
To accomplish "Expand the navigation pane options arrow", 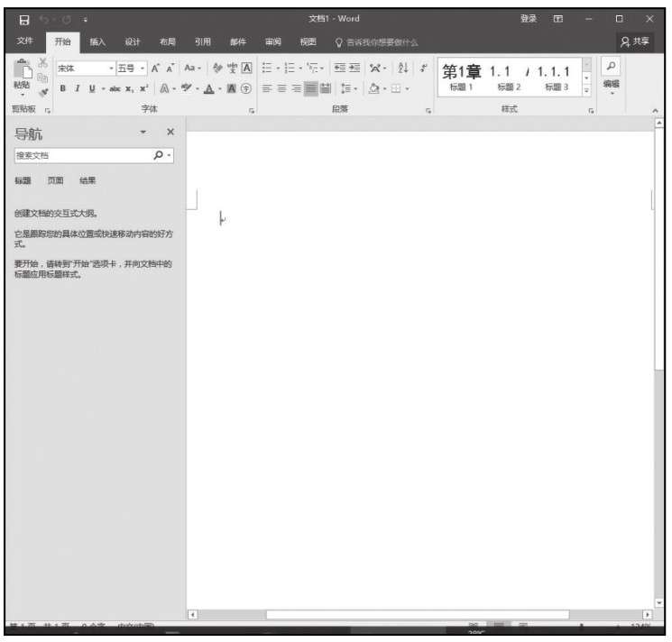I will pos(143,133).
